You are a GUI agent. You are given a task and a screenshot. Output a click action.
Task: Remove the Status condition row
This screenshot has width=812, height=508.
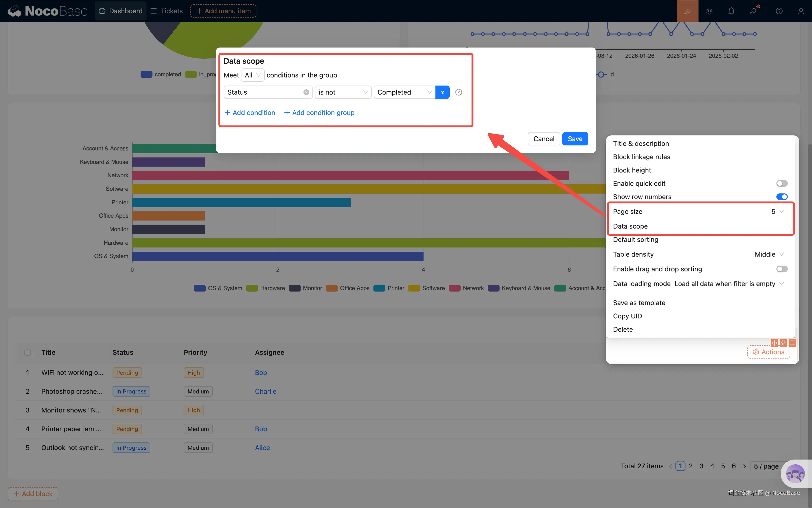(458, 92)
